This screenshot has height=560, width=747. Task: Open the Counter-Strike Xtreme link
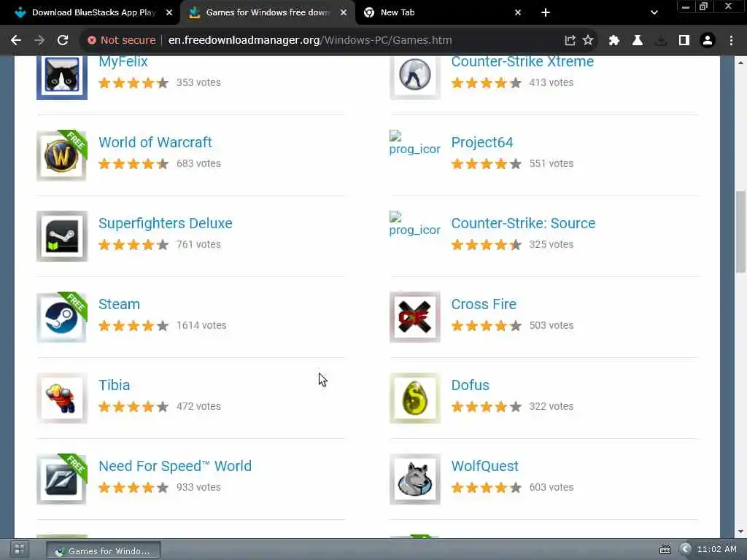(x=522, y=61)
